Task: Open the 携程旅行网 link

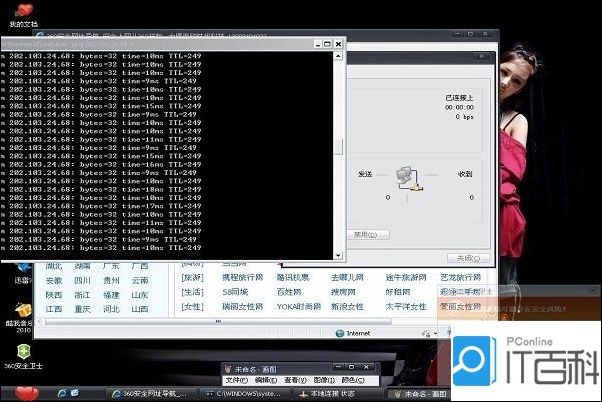Action: coord(243,277)
